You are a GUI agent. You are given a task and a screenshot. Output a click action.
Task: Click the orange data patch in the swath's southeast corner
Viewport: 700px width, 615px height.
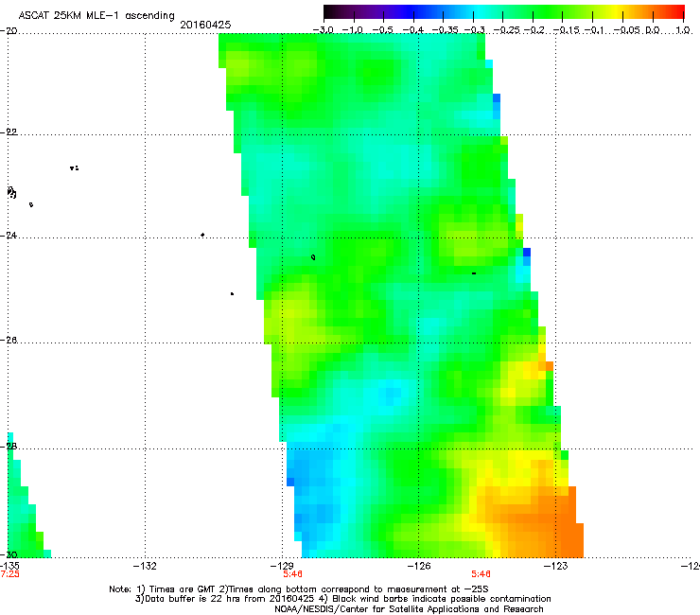click(540, 522)
